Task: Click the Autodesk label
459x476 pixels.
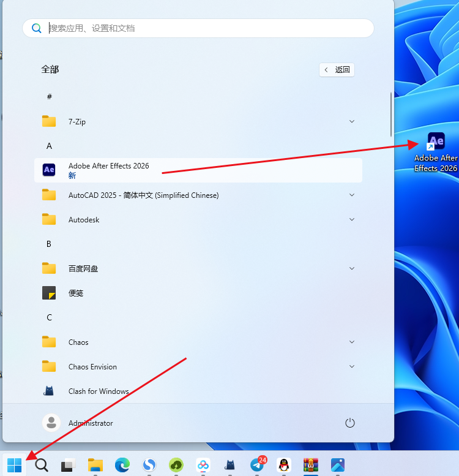Action: click(84, 219)
